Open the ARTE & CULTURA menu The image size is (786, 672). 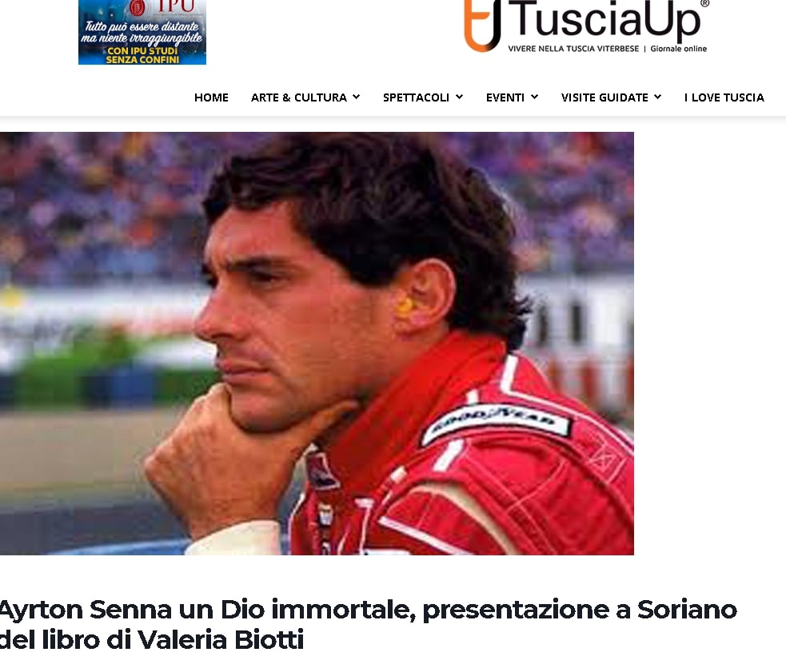click(299, 97)
